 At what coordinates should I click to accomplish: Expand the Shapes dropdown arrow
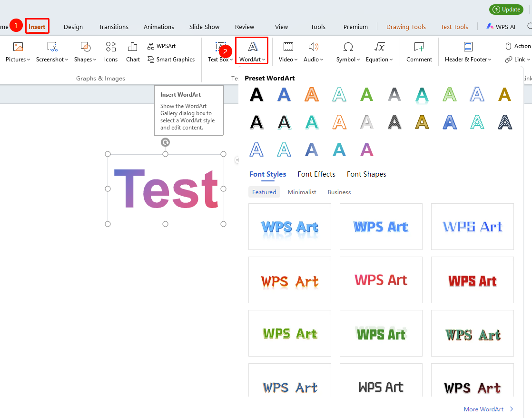(x=95, y=60)
